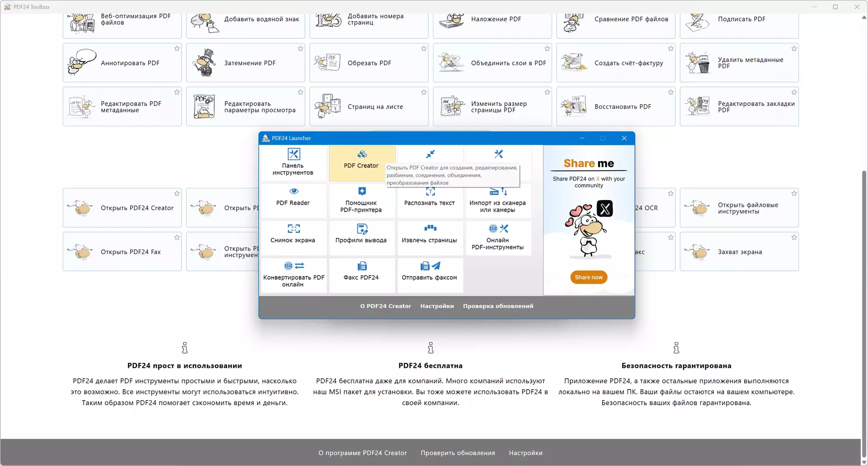The width and height of the screenshot is (868, 466).
Task: Select Импорт из сканера или камеры
Action: pyautogui.click(x=498, y=201)
